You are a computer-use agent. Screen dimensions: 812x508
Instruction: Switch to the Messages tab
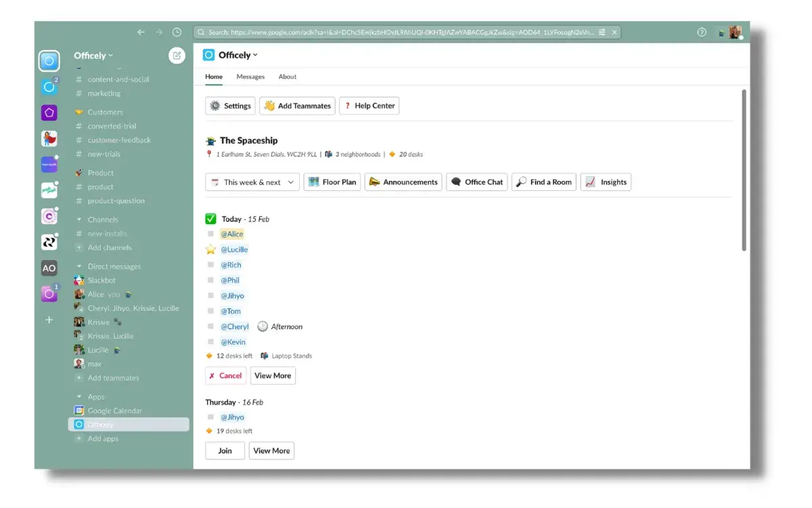point(250,77)
